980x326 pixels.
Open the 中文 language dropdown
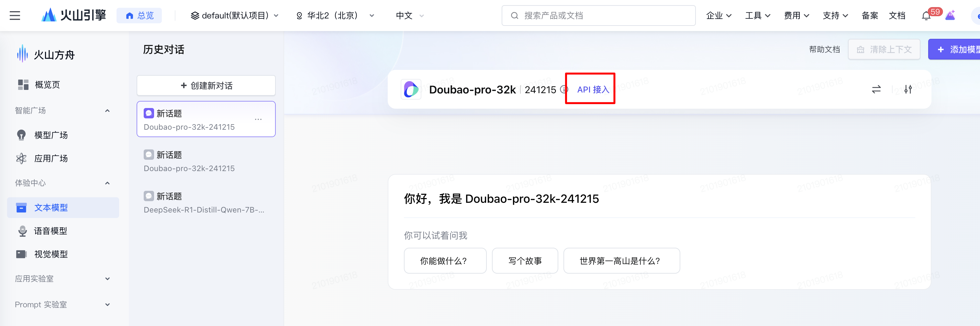(x=410, y=16)
